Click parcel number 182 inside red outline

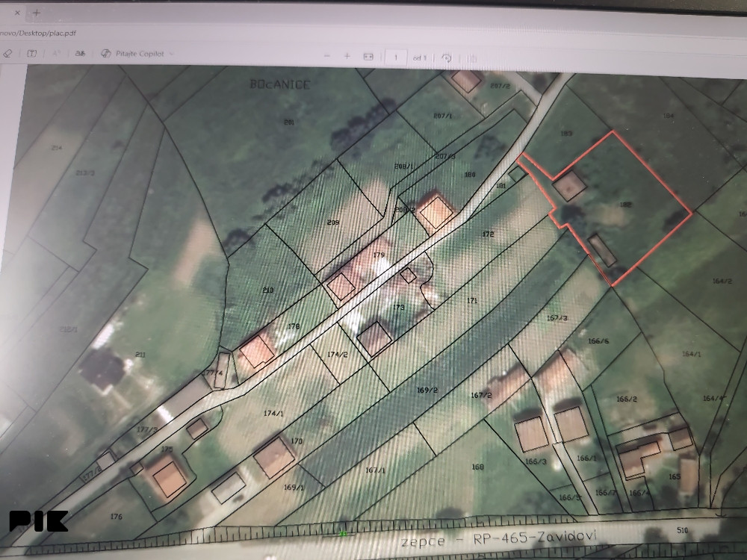pyautogui.click(x=625, y=205)
